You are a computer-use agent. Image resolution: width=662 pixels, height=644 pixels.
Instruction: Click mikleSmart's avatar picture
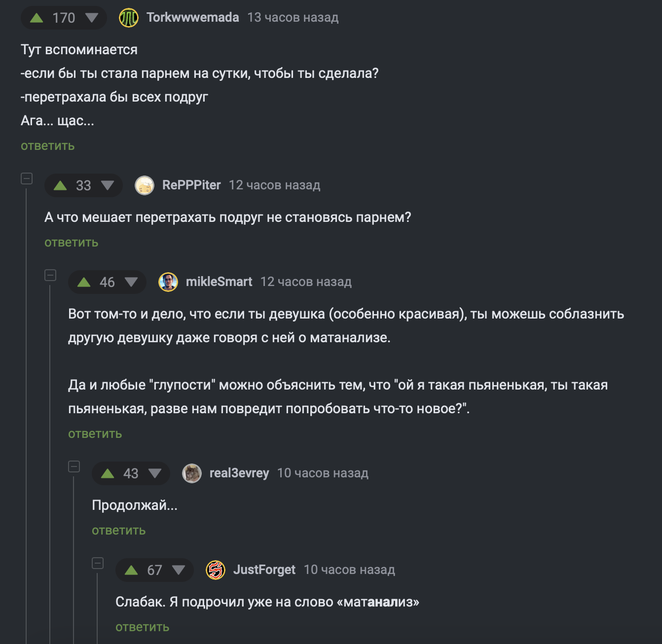click(x=168, y=283)
